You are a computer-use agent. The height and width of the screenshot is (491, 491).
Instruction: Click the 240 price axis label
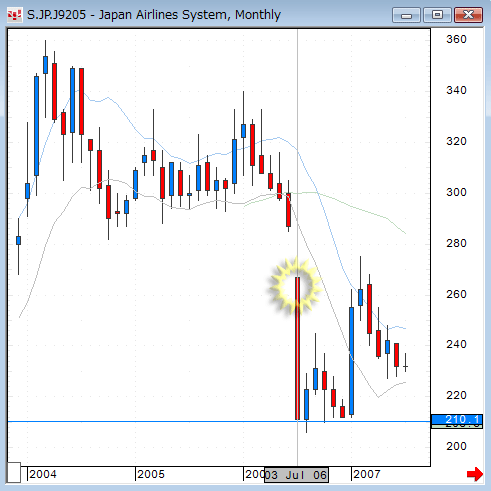click(x=456, y=344)
